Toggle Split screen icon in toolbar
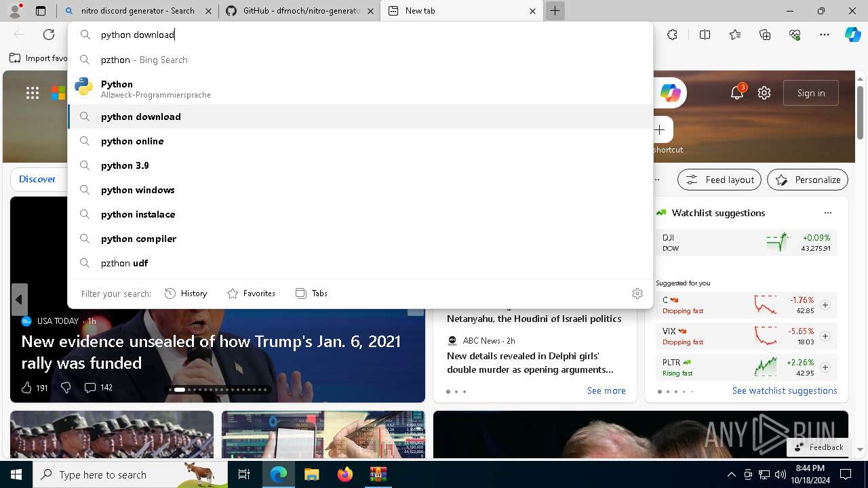 click(x=705, y=35)
